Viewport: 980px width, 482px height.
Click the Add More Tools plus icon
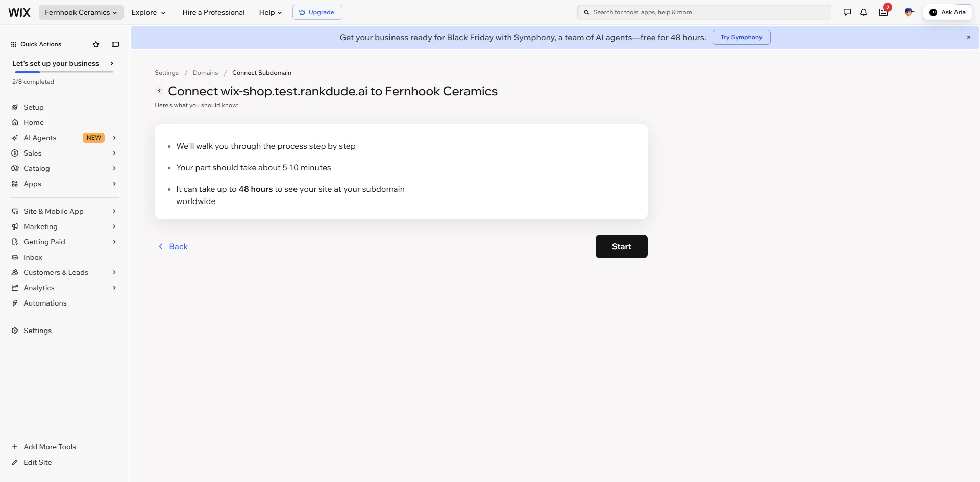(15, 447)
